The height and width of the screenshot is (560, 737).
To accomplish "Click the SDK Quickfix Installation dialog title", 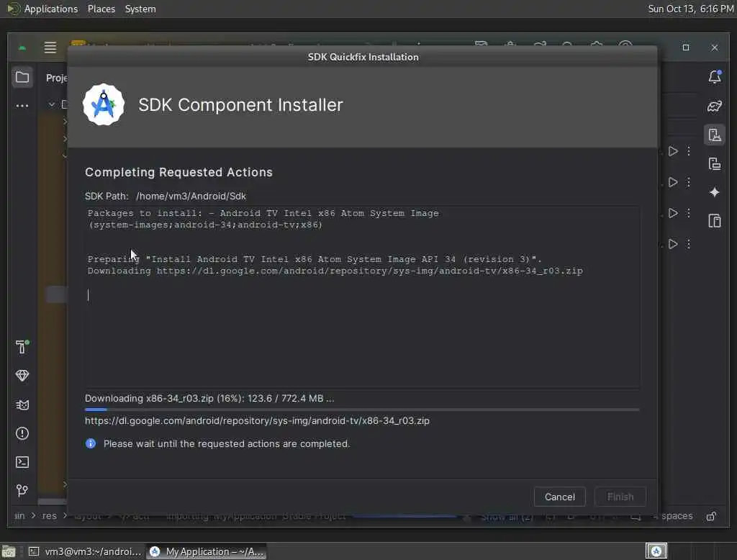I will click(363, 57).
